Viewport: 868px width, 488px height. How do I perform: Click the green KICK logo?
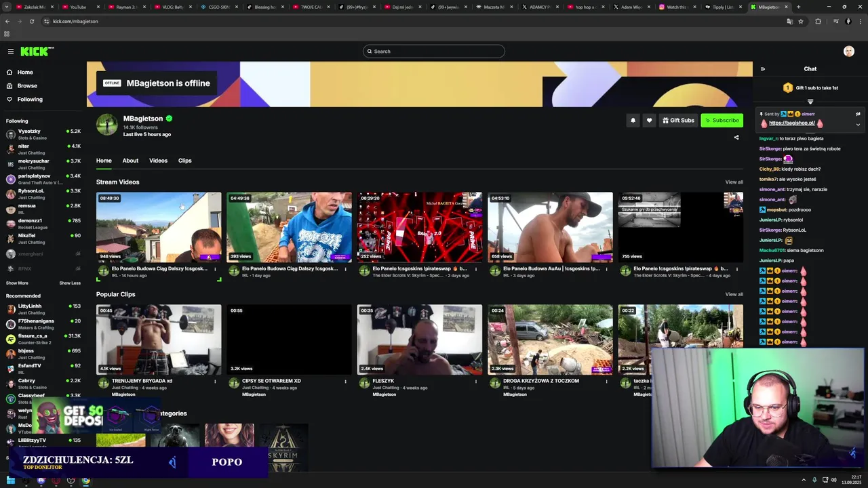[37, 52]
